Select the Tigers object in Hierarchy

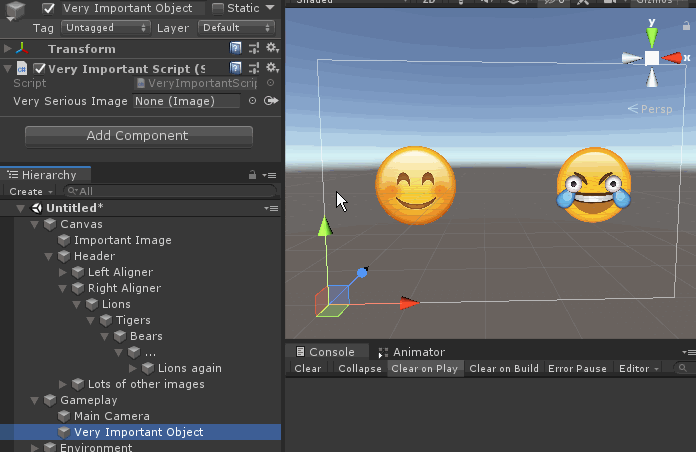point(133,320)
